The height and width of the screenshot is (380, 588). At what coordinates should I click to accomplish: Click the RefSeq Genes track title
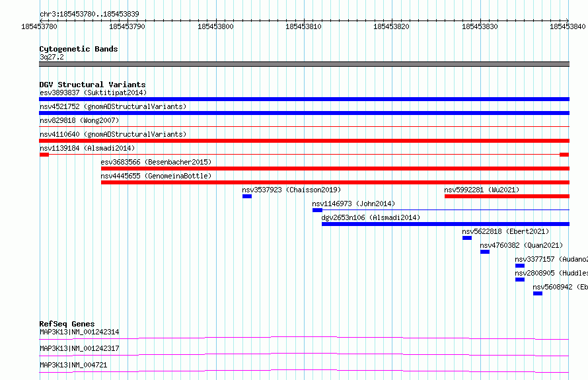pos(67,324)
